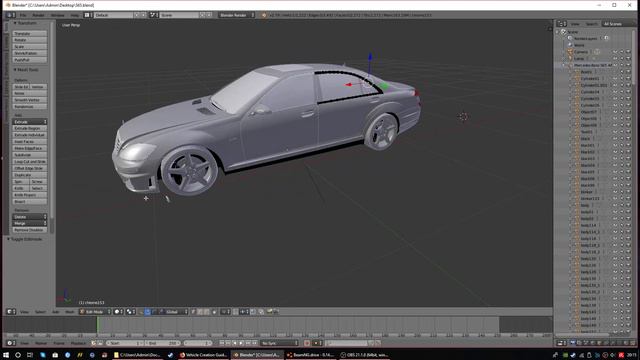Image resolution: width=640 pixels, height=360 pixels.
Task: Select the translate manipulator arrow icon
Action: (147, 312)
